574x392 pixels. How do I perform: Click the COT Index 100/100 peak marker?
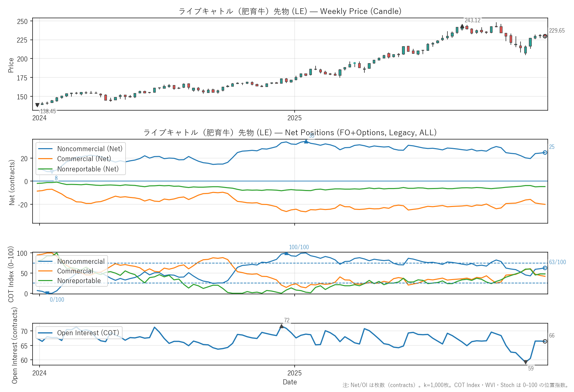(286, 253)
